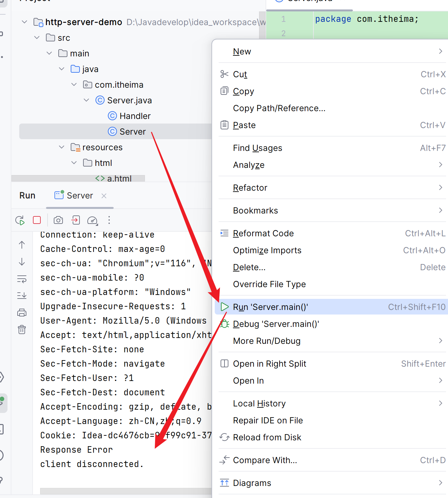Screen dimensions: 448x498
Task: Select Server.java file in tree
Action: 123,100
